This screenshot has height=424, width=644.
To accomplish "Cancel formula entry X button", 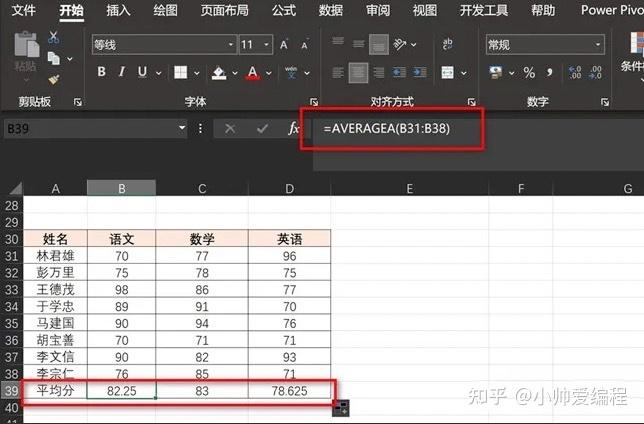I will pos(230,129).
